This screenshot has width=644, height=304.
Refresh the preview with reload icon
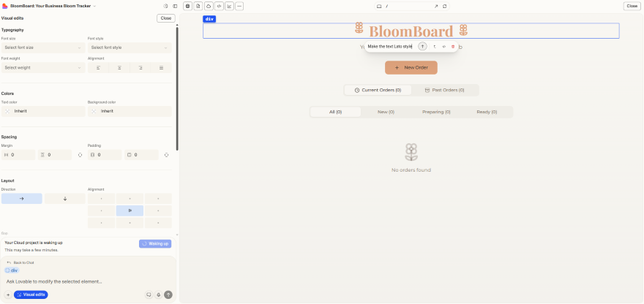(444, 6)
